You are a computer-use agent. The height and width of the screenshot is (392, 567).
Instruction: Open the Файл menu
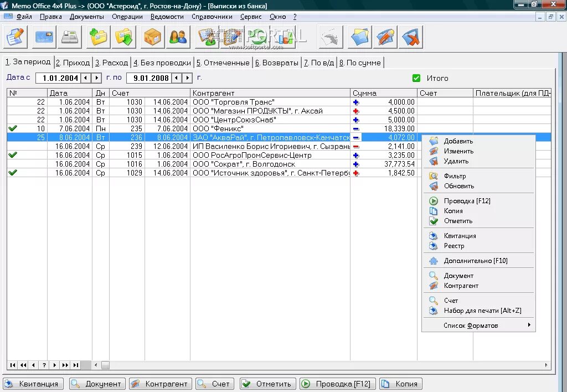coord(24,17)
